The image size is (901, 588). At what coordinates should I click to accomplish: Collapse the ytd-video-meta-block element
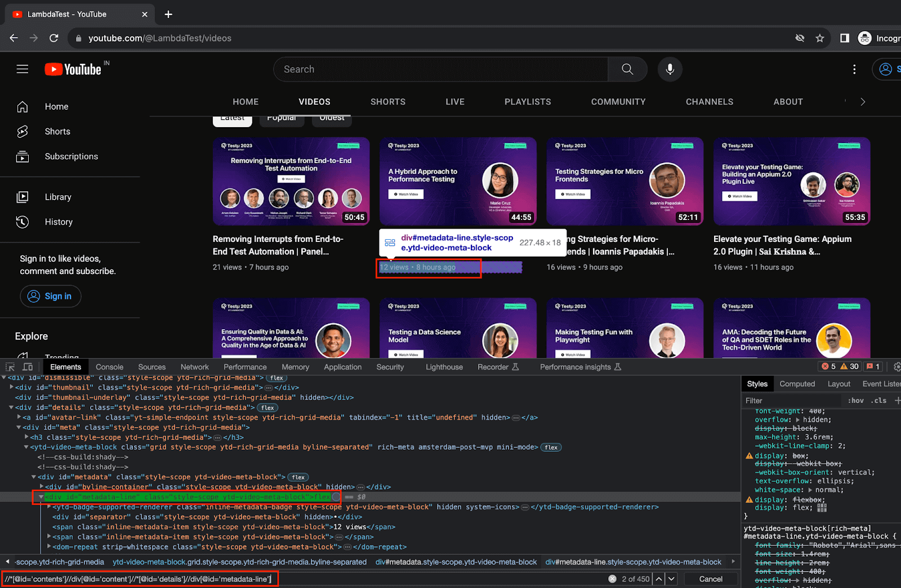coord(26,447)
